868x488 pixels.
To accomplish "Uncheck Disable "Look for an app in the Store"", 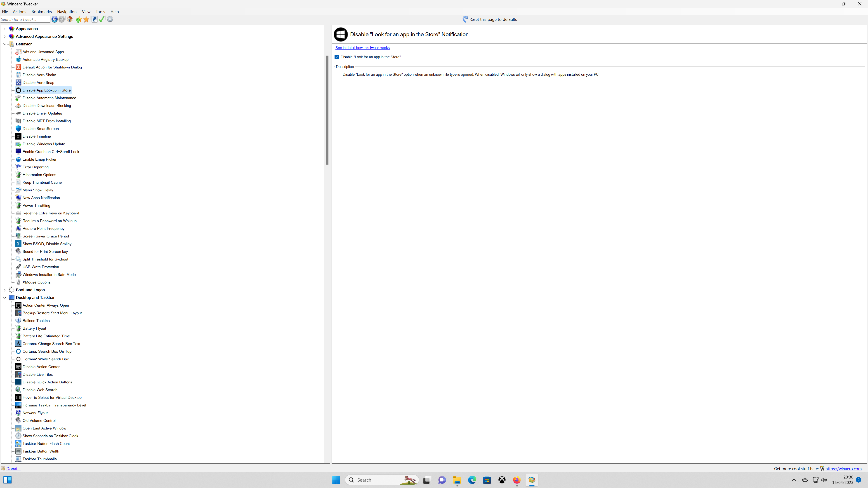I will pos(337,57).
